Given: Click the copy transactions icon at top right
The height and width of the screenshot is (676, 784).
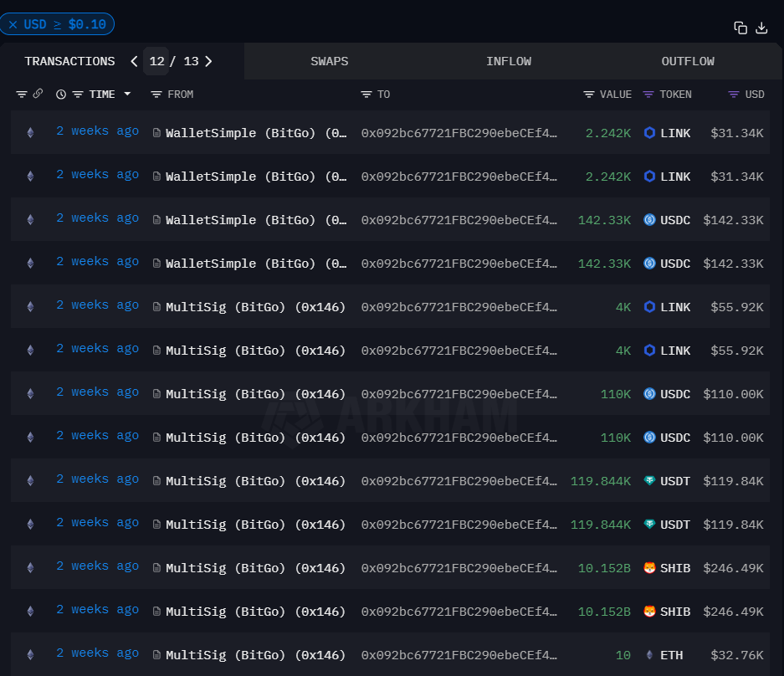Looking at the screenshot, I should point(740,27).
